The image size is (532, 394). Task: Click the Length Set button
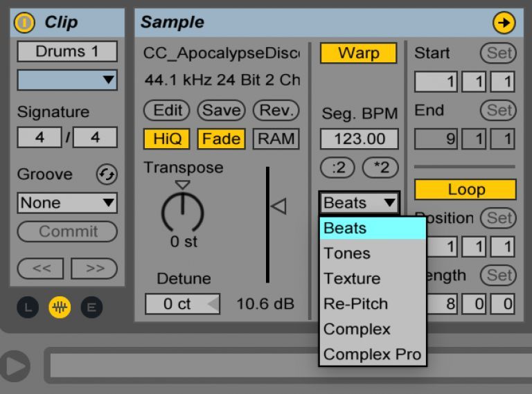pyautogui.click(x=499, y=275)
